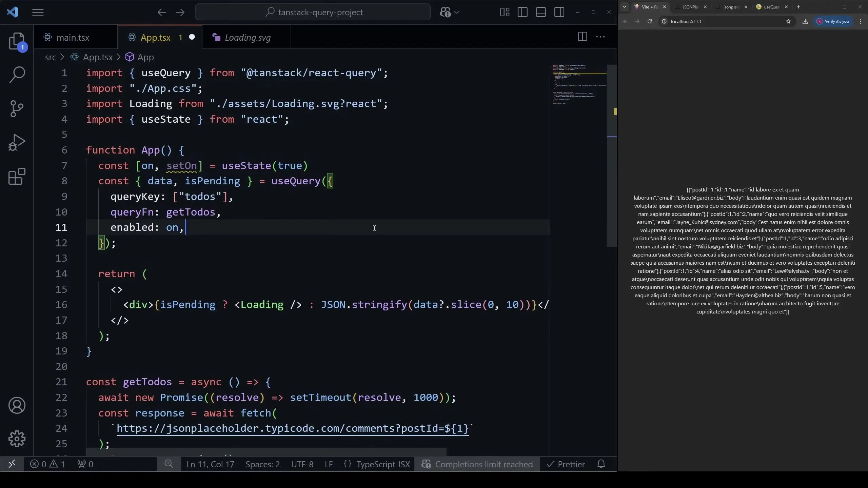Open editor More Actions ellipsis

point(600,37)
